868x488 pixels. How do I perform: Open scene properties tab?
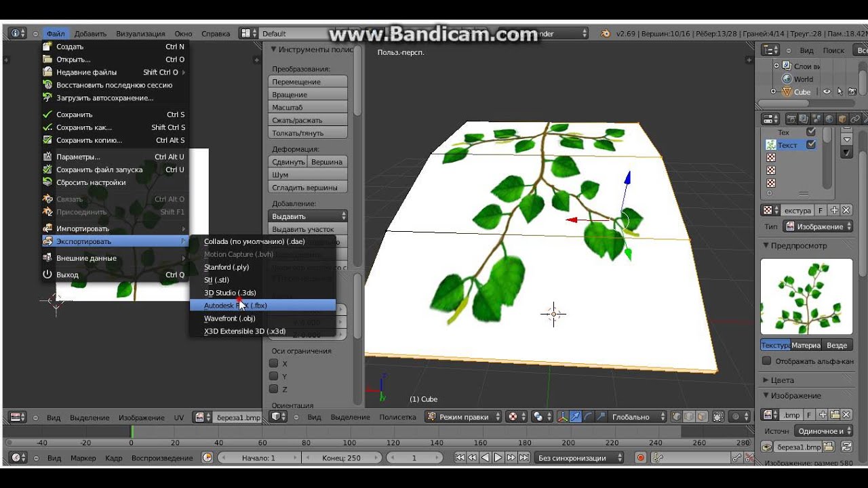coord(816,119)
